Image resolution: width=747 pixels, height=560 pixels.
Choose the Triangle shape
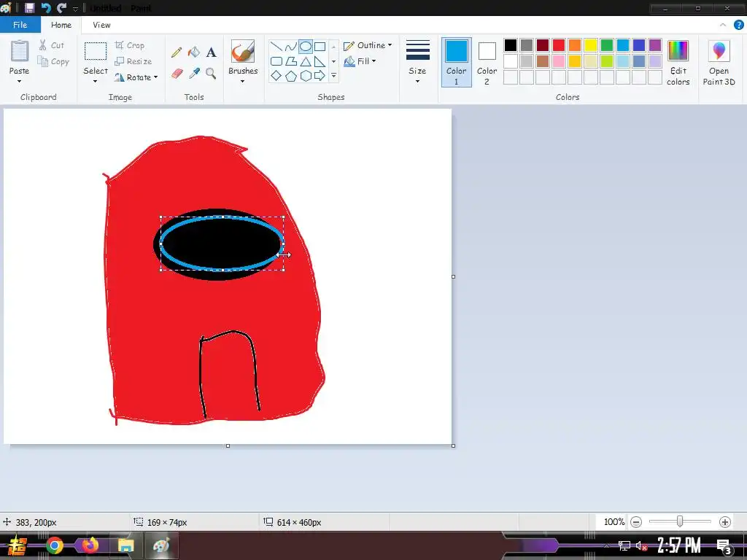tap(306, 61)
